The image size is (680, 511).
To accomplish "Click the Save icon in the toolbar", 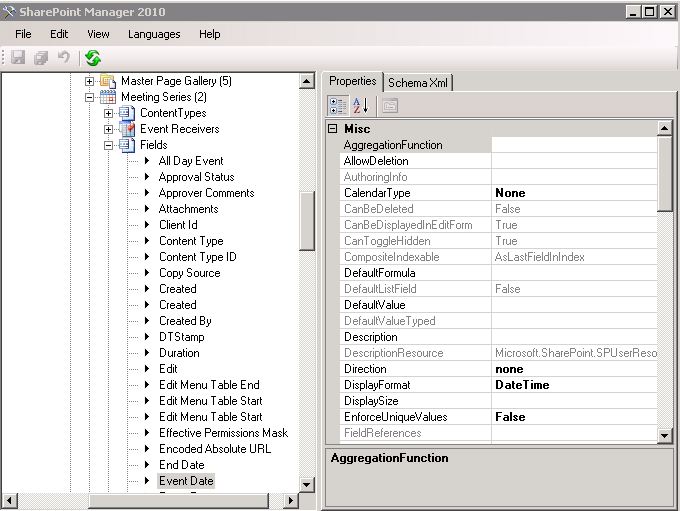I will pos(18,58).
